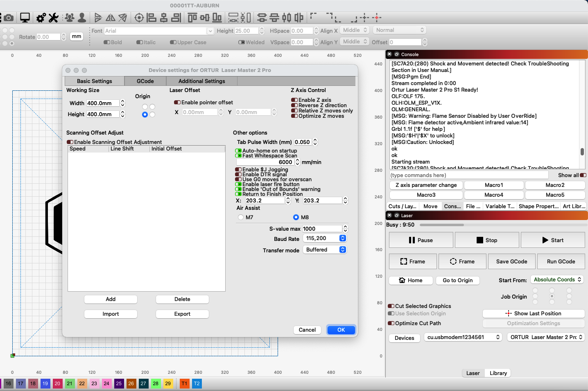
Task: Click the Align Top Edges icon
Action: (192, 18)
